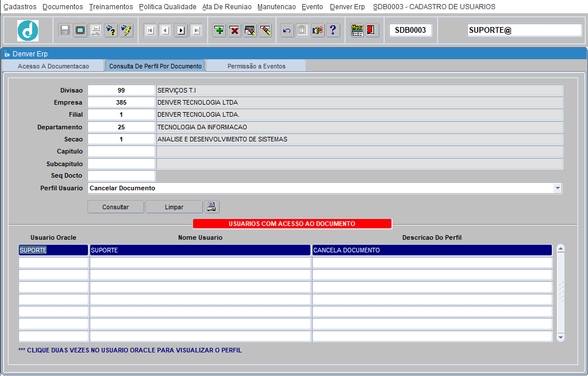Click SERVIÇOS T.I description field
The width and height of the screenshot is (588, 376).
pos(359,90)
